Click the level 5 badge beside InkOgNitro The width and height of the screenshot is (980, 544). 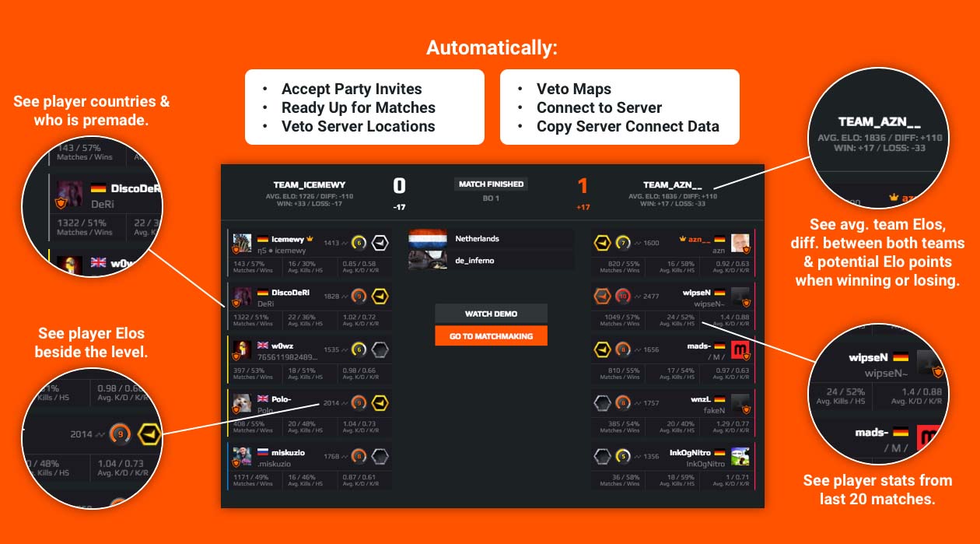click(624, 456)
